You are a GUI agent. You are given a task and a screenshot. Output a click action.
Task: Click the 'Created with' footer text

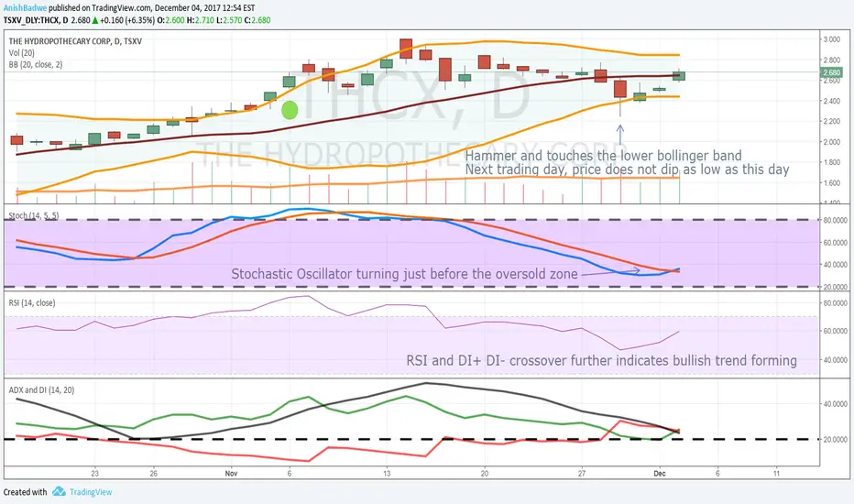tap(25, 492)
